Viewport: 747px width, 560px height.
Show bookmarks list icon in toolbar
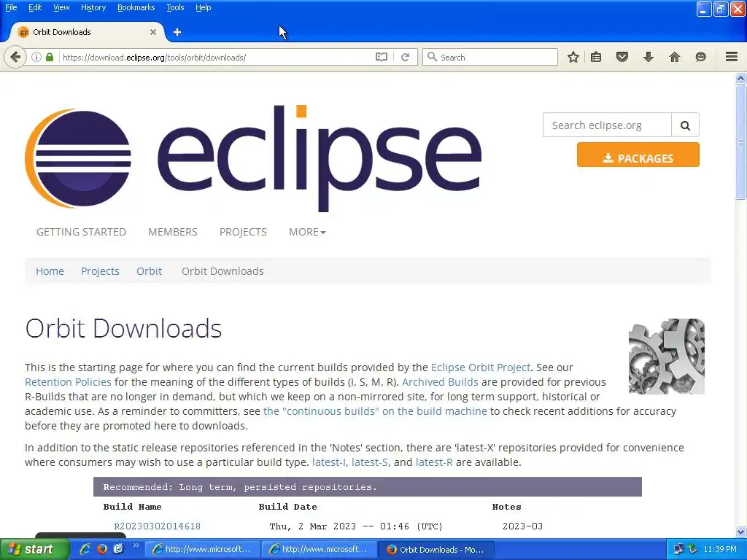pos(596,57)
